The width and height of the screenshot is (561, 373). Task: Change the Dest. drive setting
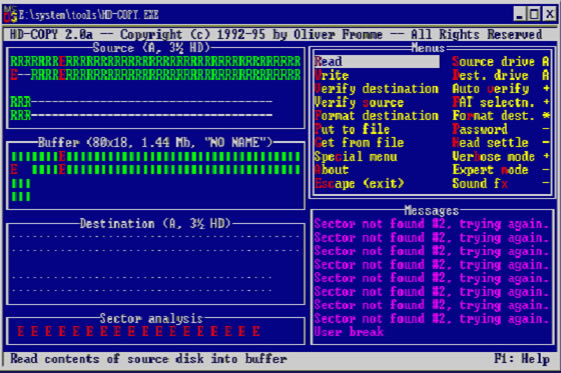tap(501, 75)
